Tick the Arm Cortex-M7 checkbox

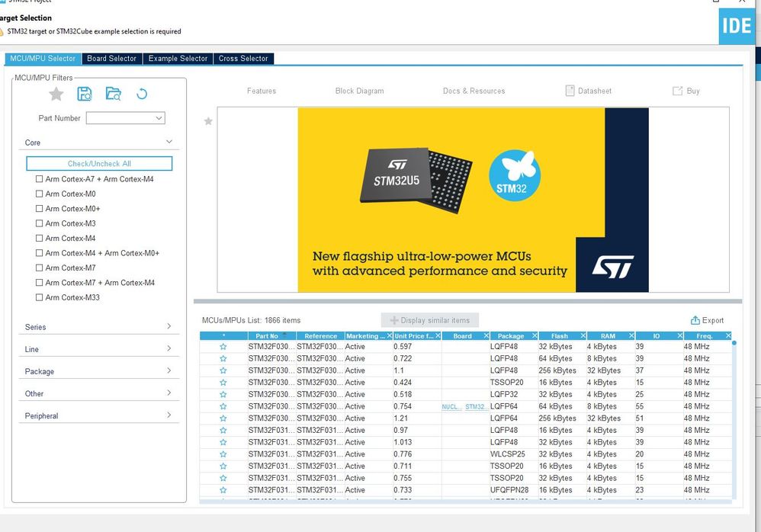[40, 268]
